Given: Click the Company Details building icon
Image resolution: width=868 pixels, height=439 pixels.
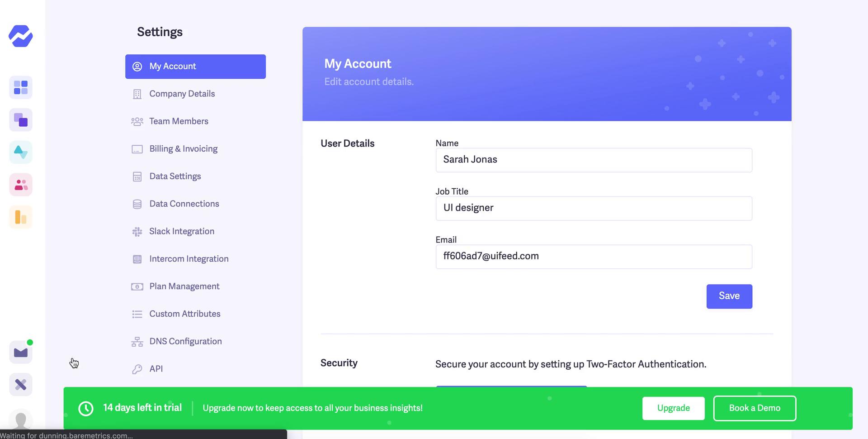Looking at the screenshot, I should (137, 94).
